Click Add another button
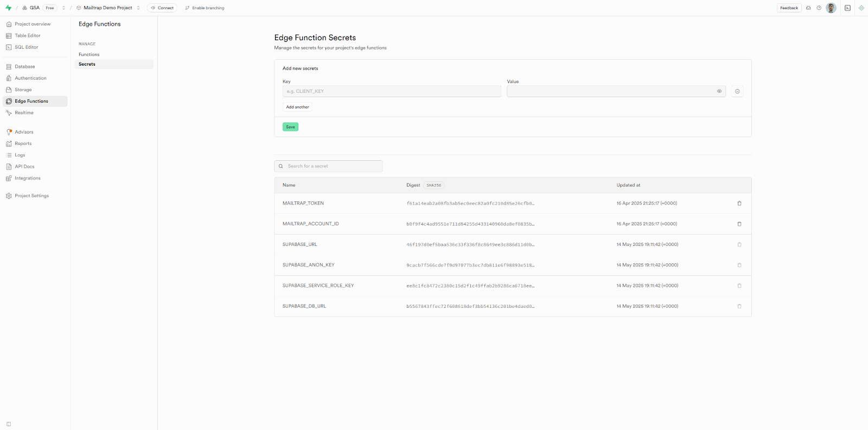 (x=297, y=107)
